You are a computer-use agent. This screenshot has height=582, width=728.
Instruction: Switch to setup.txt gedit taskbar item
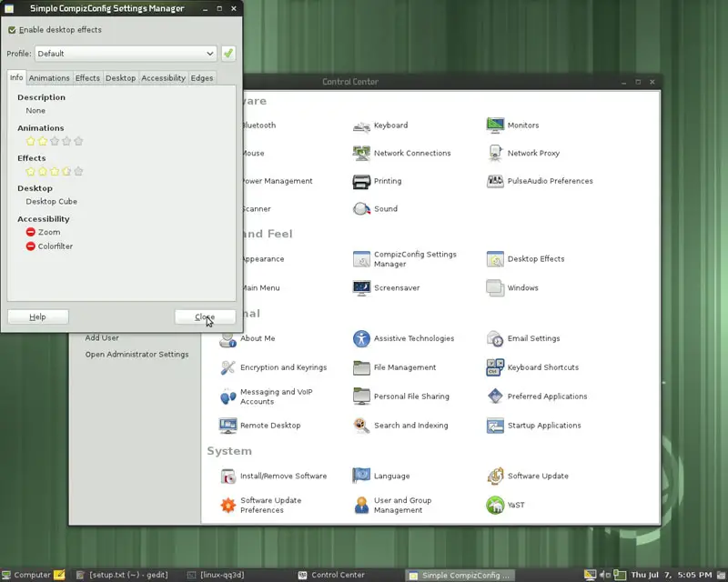(x=122, y=575)
